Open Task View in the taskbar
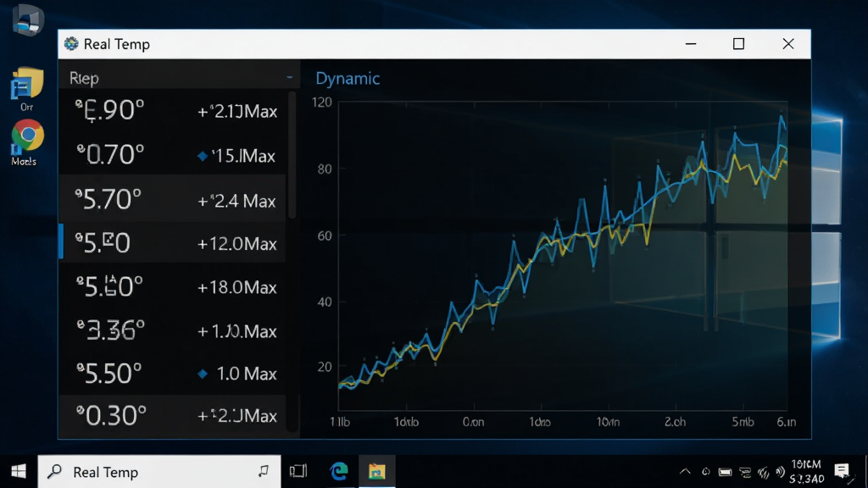Screen dimensions: 868x488 (298, 471)
